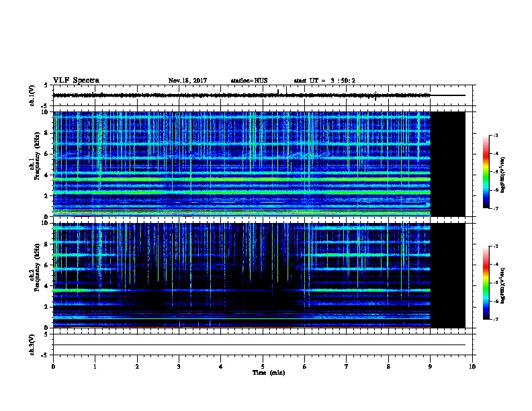Click ch.2 frequency axis tick 2

47,307
